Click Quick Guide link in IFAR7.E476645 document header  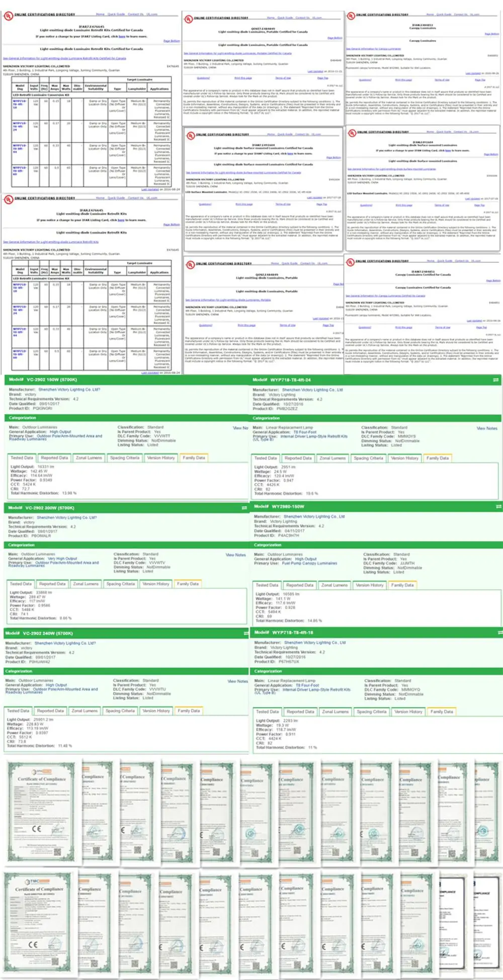click(x=116, y=15)
